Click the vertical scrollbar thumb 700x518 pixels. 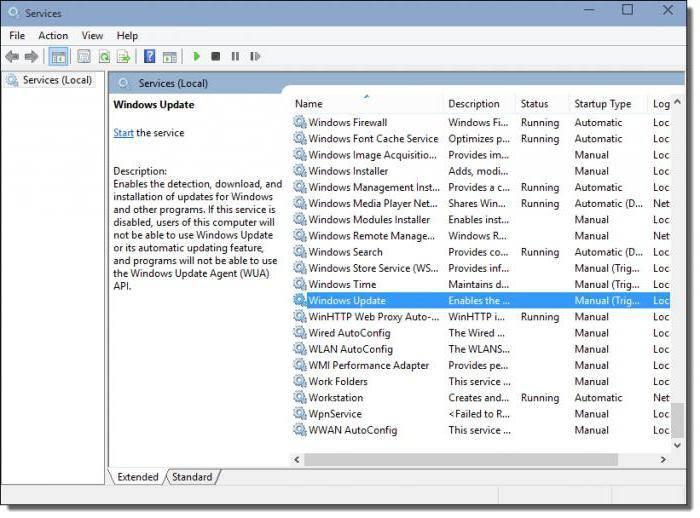678,420
